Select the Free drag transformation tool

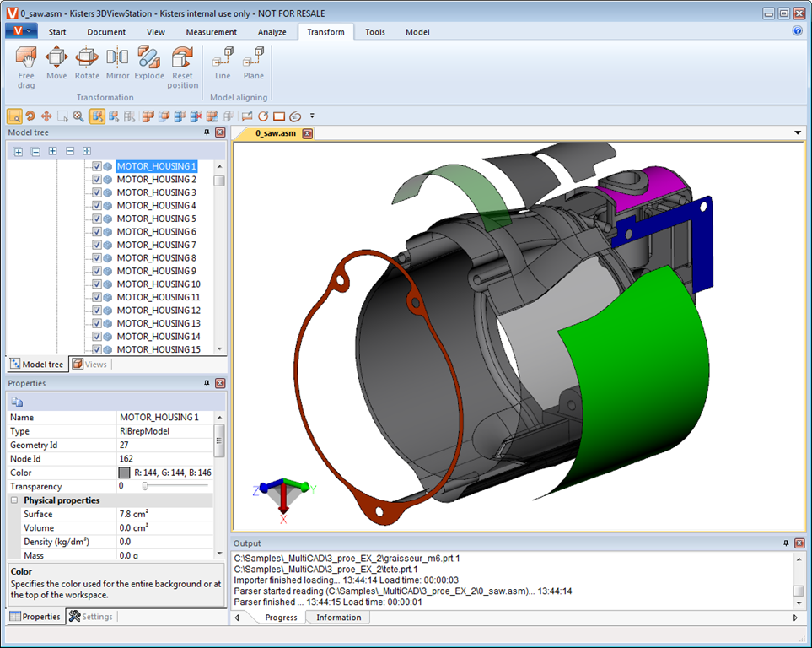pyautogui.click(x=26, y=64)
